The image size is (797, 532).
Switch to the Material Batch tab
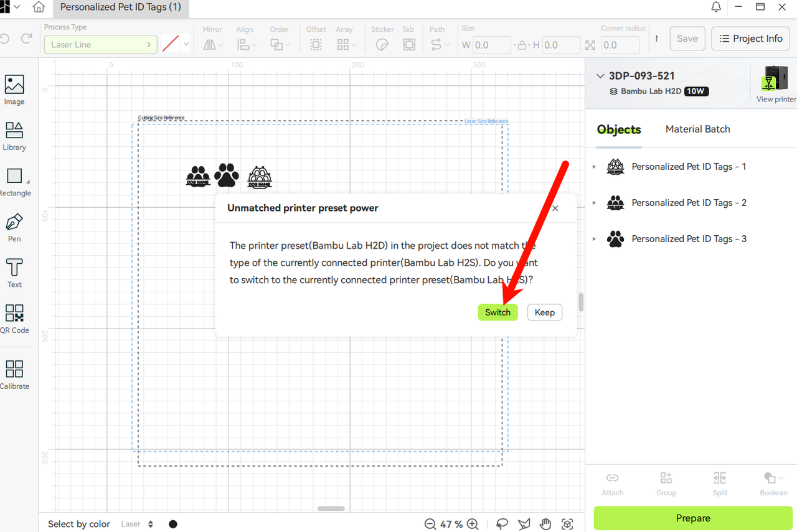pos(697,129)
